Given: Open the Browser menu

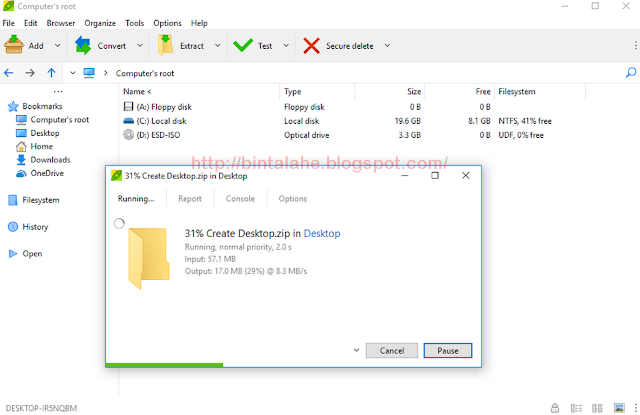Looking at the screenshot, I should 61,23.
